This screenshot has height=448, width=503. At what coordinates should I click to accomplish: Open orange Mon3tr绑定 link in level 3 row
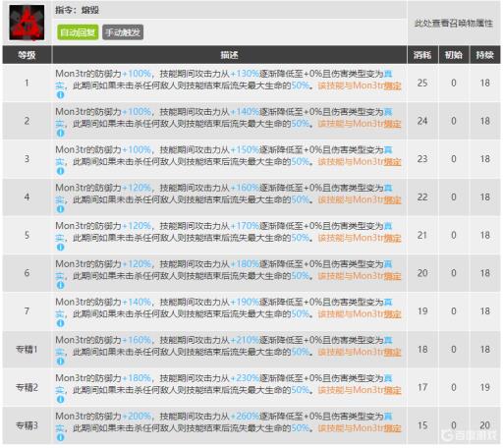pos(377,162)
